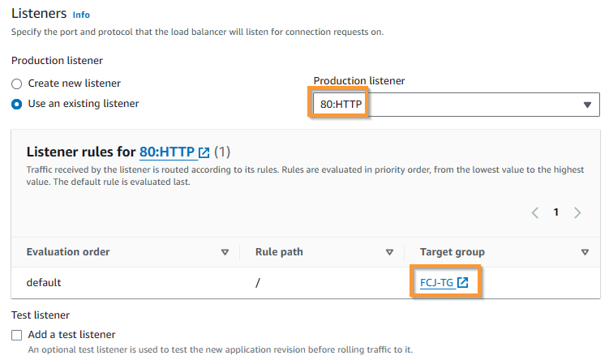Expand the Production listener dropdown arrow

click(x=587, y=105)
